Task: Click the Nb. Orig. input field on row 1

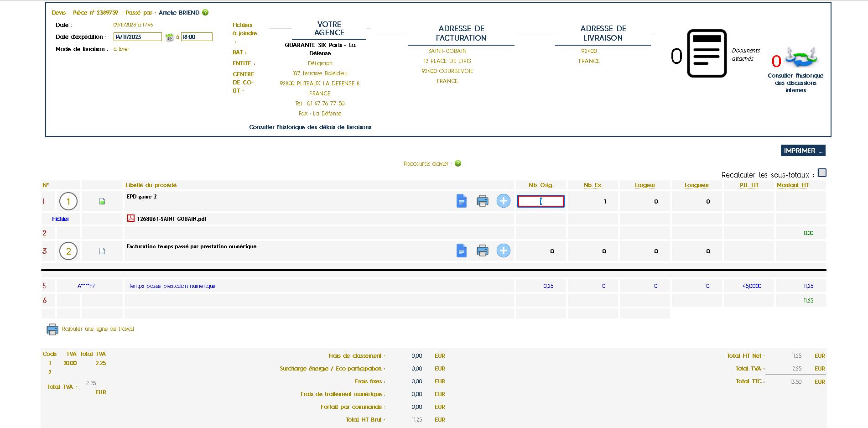Action: coord(541,201)
